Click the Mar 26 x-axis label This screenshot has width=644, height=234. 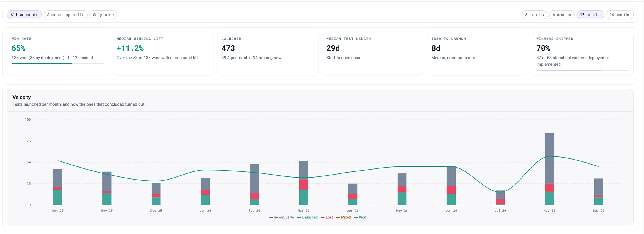(x=304, y=211)
